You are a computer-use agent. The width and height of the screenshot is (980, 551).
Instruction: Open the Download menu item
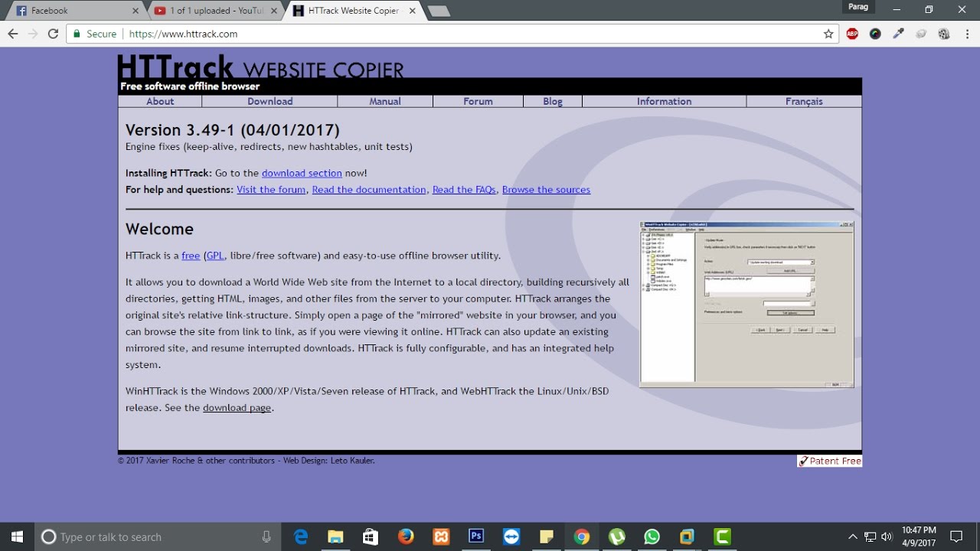pos(269,101)
